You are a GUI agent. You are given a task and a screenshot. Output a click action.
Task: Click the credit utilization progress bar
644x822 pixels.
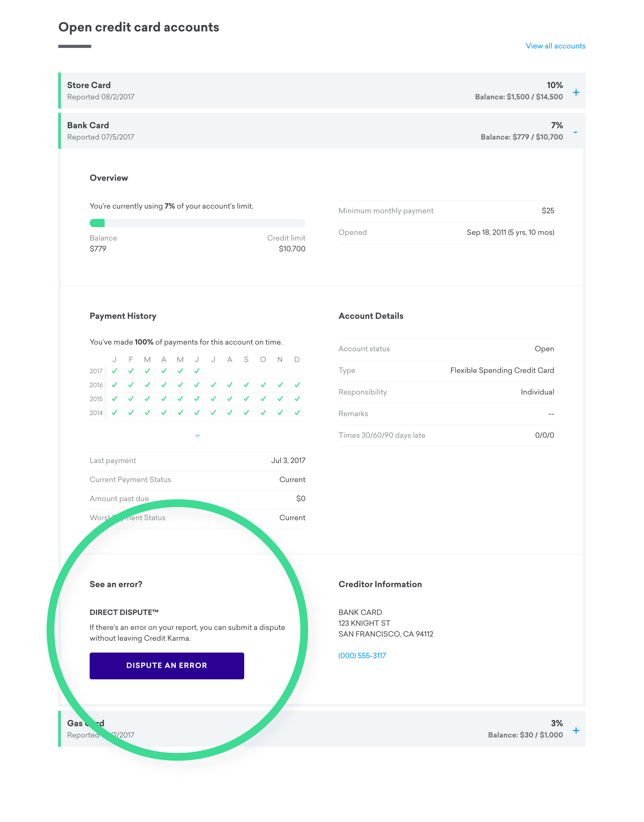coord(197,223)
